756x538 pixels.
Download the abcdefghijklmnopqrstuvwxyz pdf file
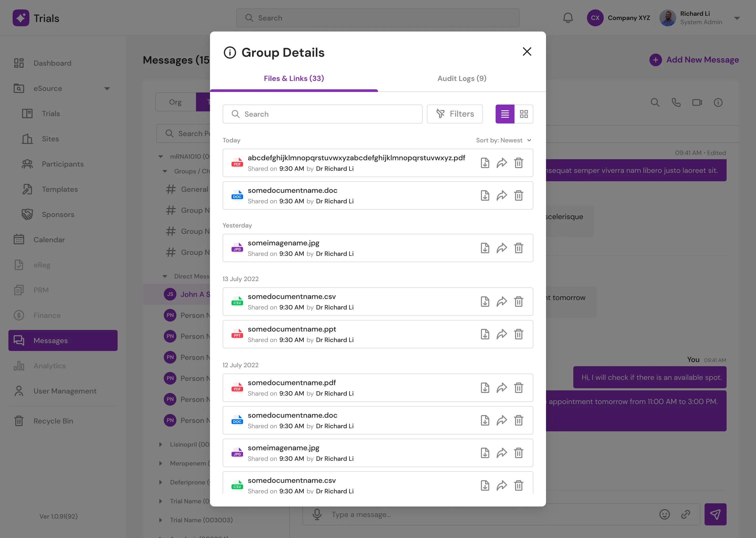coord(485,163)
